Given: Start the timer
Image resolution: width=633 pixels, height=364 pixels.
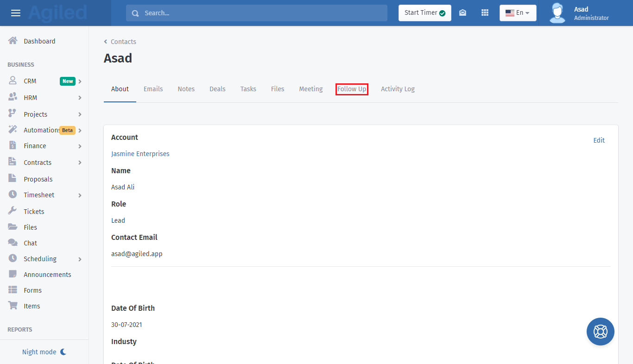Looking at the screenshot, I should click(x=424, y=13).
